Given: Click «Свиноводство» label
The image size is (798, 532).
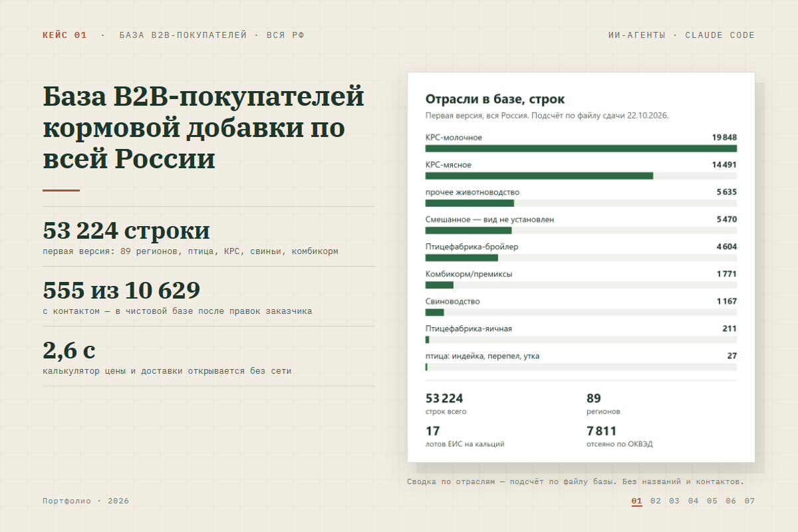Looking at the screenshot, I should pyautogui.click(x=452, y=301).
